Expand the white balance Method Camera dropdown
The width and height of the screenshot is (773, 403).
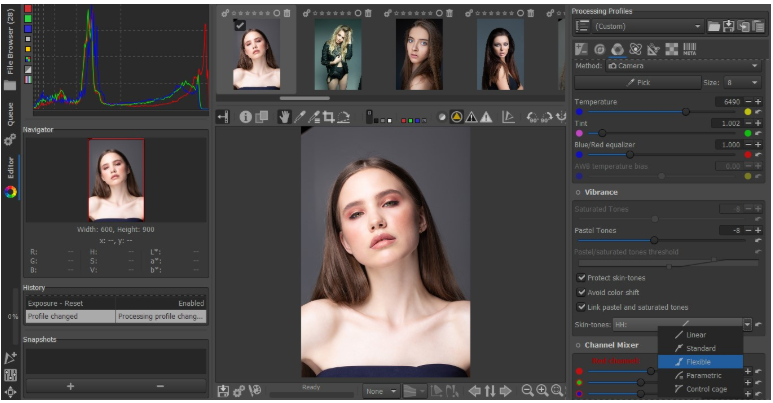point(683,65)
